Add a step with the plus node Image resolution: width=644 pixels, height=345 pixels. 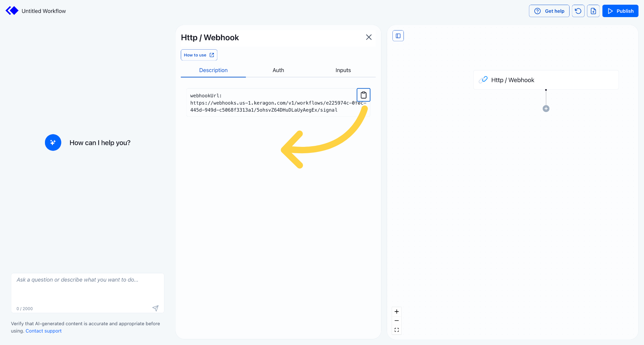[x=546, y=109]
